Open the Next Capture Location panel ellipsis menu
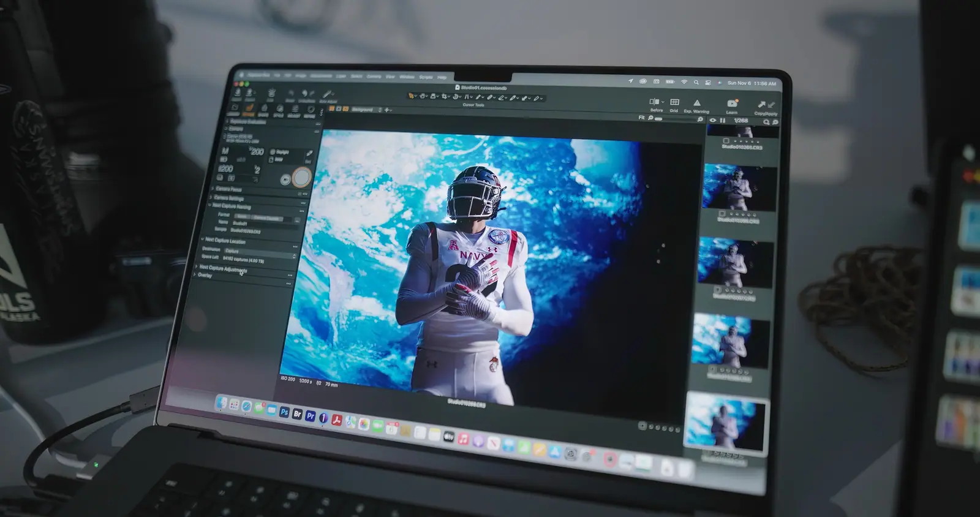The image size is (980, 517). 295,246
